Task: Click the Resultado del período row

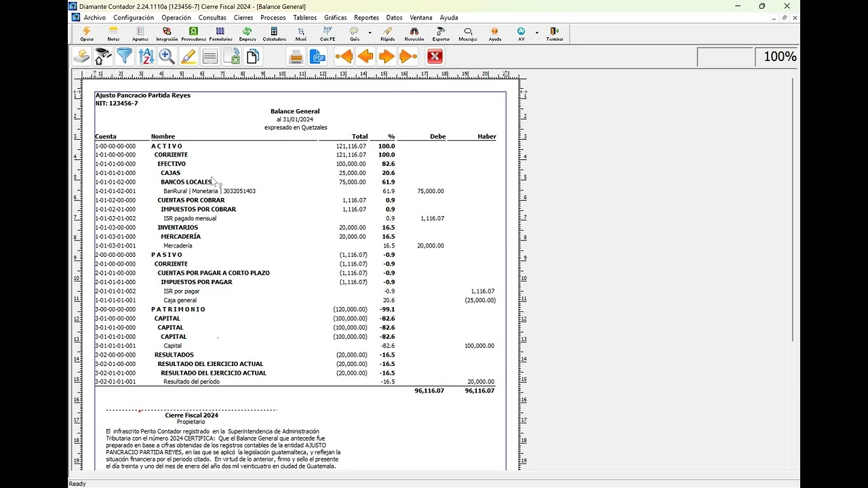Action: click(295, 382)
